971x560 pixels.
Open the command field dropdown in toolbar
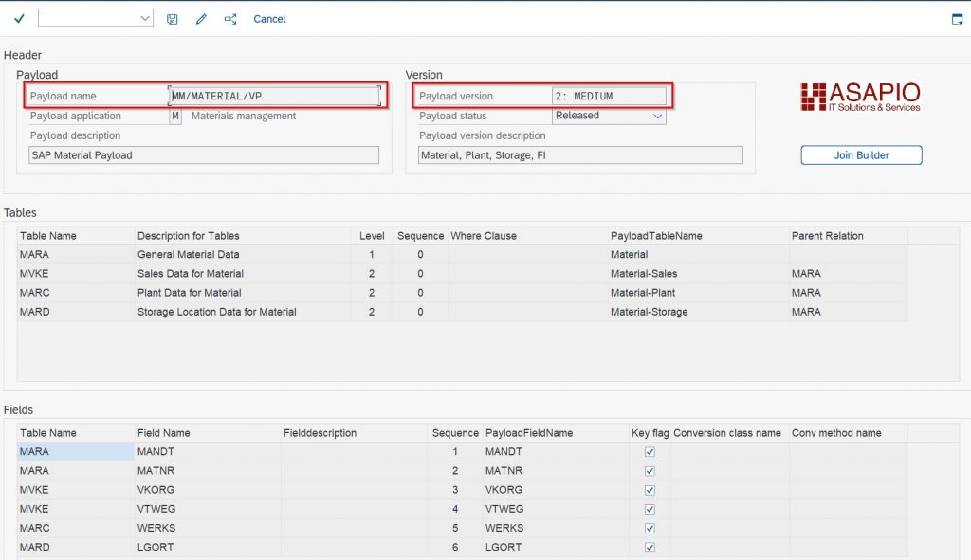coord(145,19)
